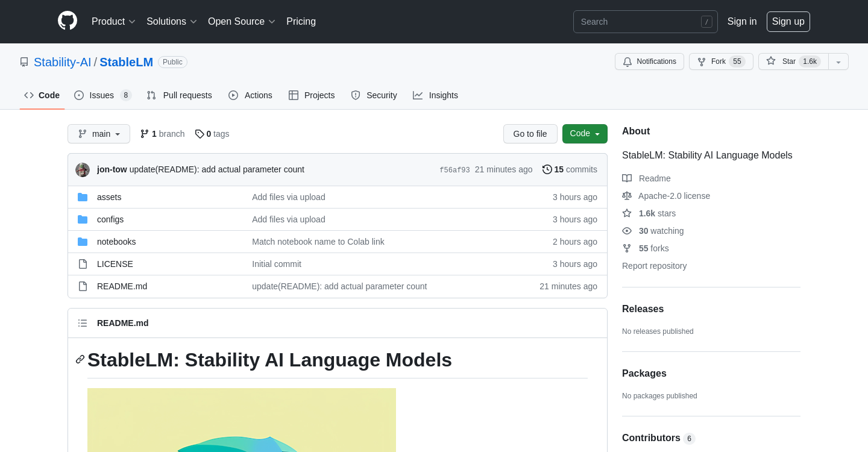Open the Stability-AI organization link
868x452 pixels.
coord(63,62)
